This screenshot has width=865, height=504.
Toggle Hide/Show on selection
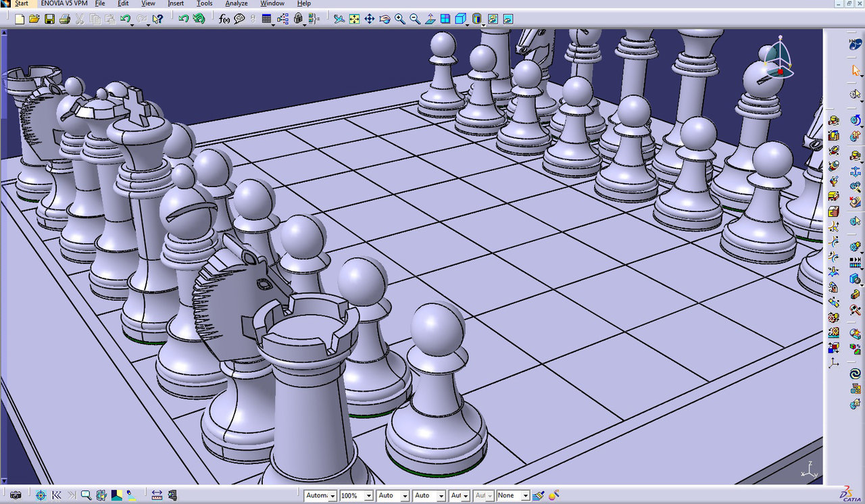[493, 19]
